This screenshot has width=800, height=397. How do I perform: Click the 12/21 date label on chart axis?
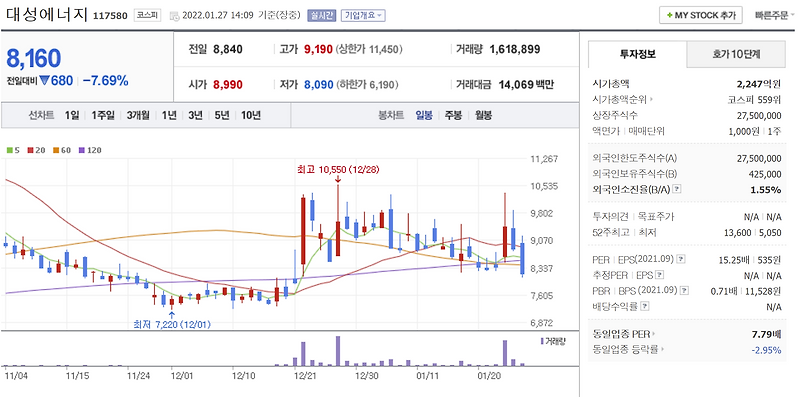305,376
